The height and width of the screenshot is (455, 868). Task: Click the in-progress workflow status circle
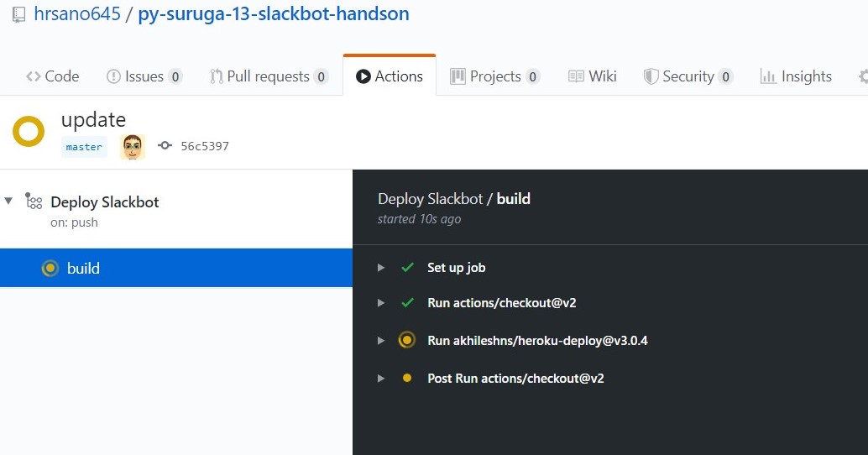pyautogui.click(x=29, y=131)
